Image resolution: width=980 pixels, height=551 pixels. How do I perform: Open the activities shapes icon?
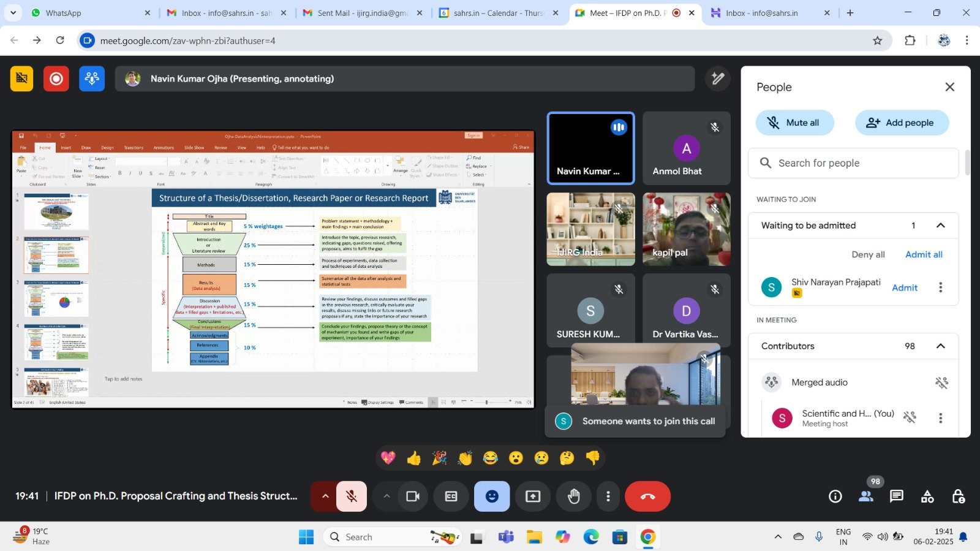[927, 496]
